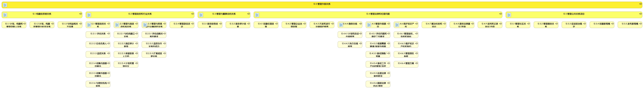Select the 12.4.7 解决纠纷和诉讼 box
This screenshot has width=644, height=89.
[x=434, y=25]
